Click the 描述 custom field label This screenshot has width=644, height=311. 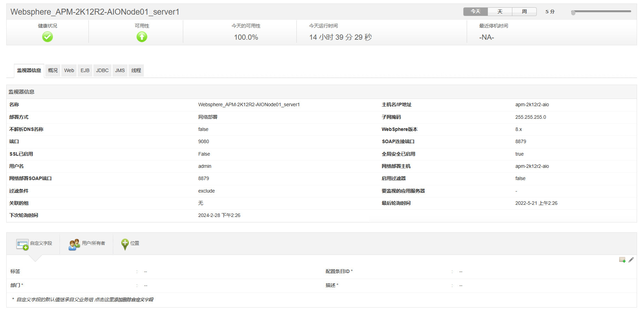coord(332,285)
